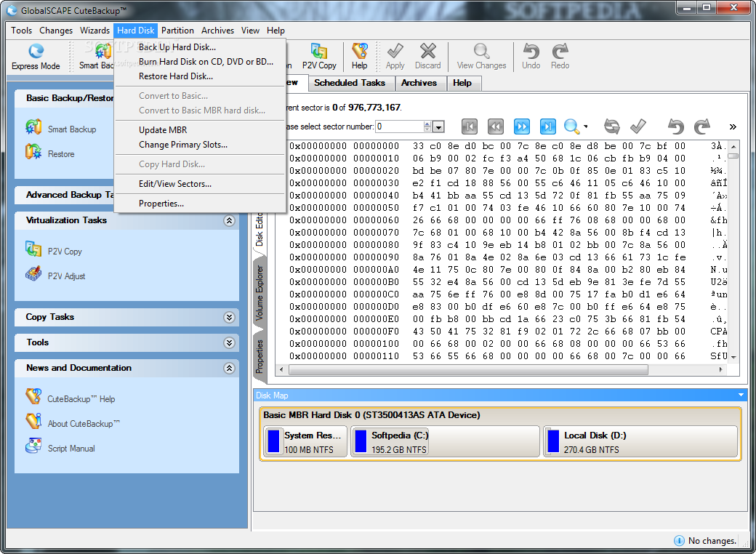This screenshot has width=756, height=554.
Task: Open View Changes magnifier icon
Action: point(481,57)
